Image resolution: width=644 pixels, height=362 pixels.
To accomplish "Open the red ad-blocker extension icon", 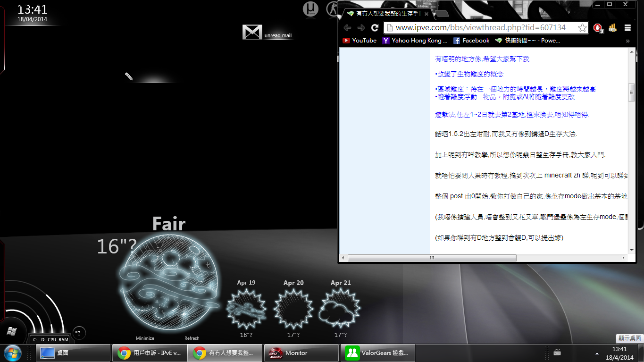I will (598, 28).
